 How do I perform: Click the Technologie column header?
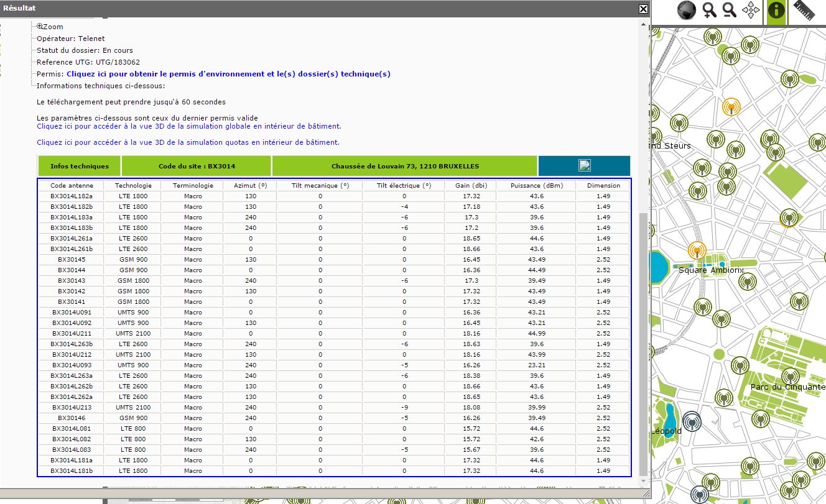pos(133,185)
